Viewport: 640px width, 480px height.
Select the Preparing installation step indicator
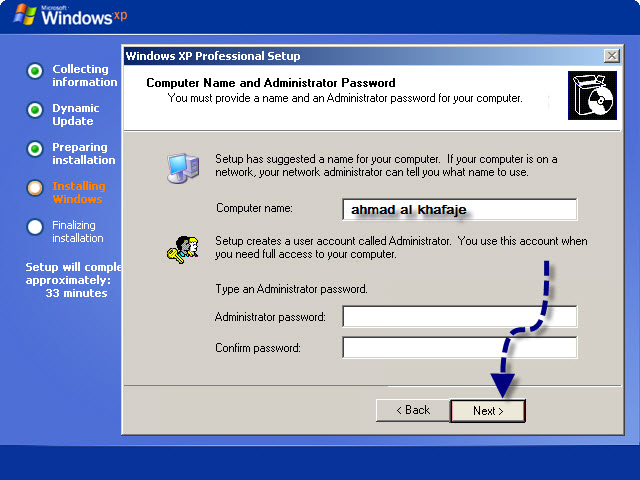(35, 149)
